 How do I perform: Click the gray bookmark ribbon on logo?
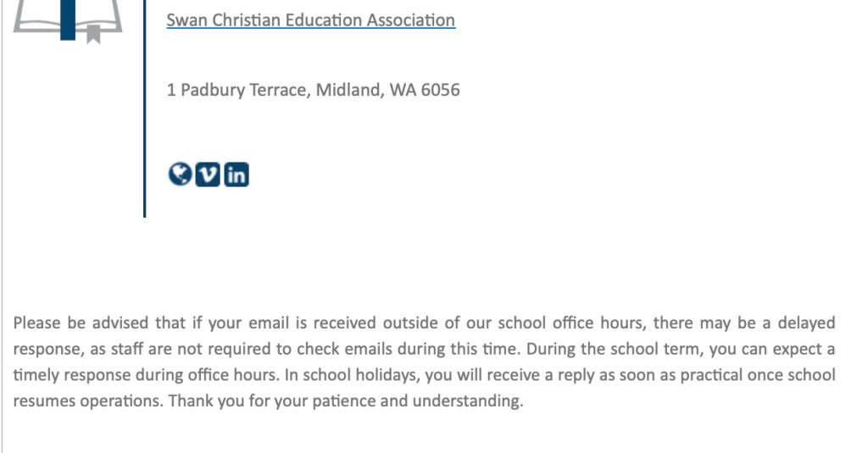tap(93, 33)
